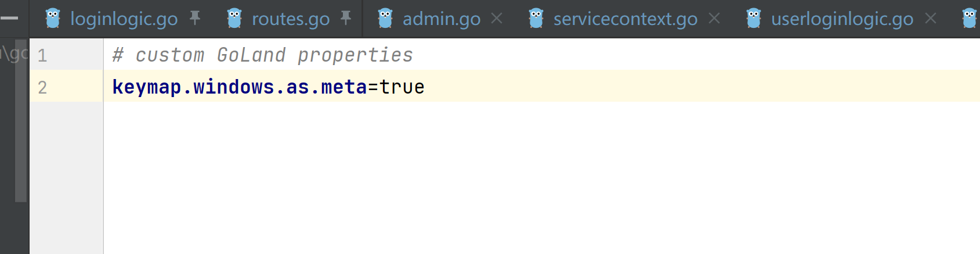Select the userloginlogic.go tab label
Viewport: 980px width, 254px height.
coord(842,19)
